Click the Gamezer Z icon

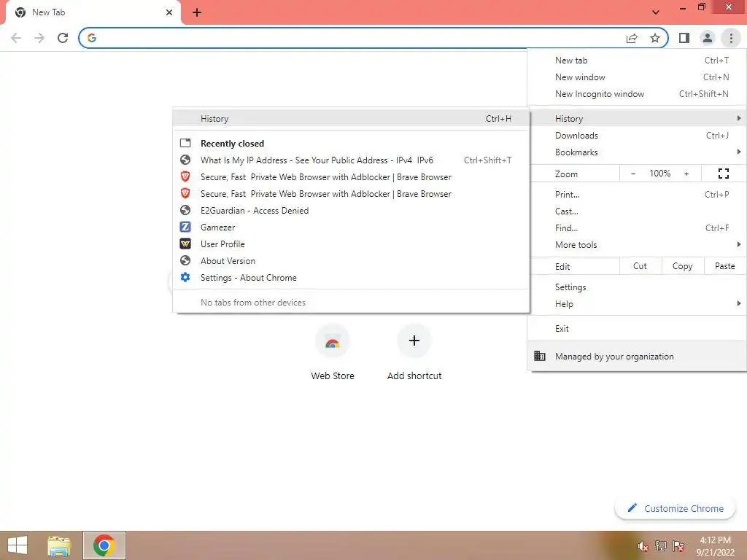(x=185, y=227)
